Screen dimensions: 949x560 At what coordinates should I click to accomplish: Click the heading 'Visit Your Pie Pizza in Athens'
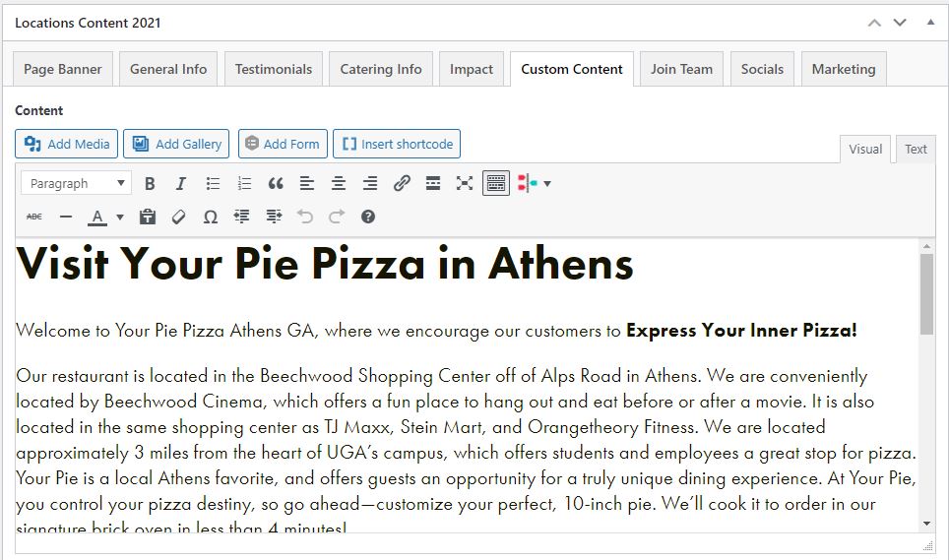325,264
